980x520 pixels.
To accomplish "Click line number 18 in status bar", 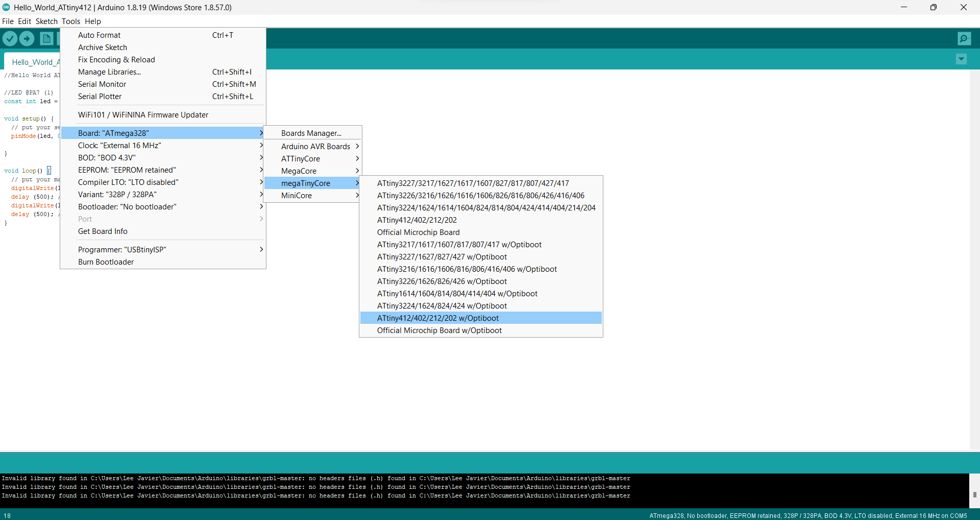I will [7, 515].
